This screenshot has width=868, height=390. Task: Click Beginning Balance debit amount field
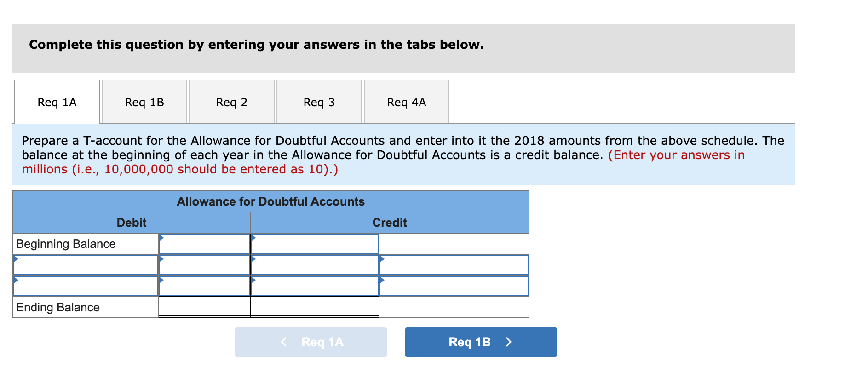(205, 245)
